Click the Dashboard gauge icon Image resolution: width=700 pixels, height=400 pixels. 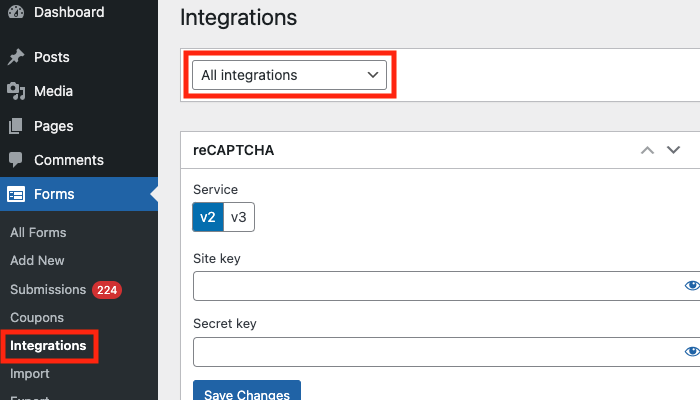point(16,12)
